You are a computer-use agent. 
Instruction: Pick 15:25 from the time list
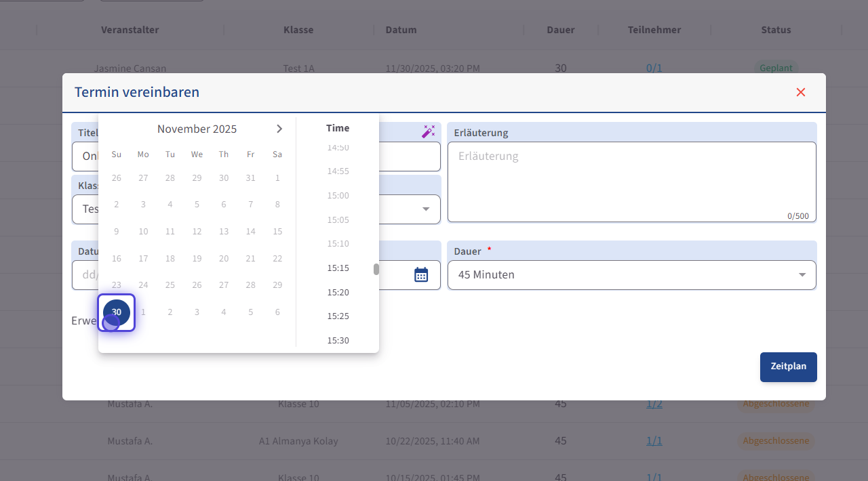coord(338,316)
